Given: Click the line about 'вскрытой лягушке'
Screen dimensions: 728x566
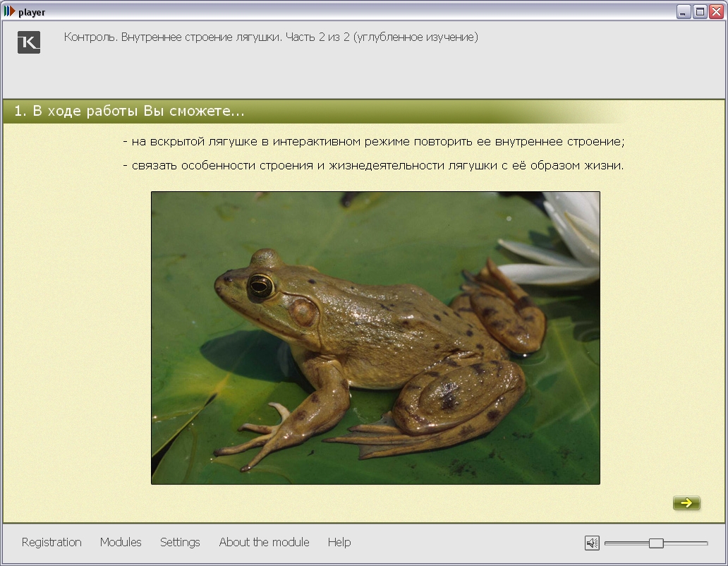Looking at the screenshot, I should click(x=373, y=142).
